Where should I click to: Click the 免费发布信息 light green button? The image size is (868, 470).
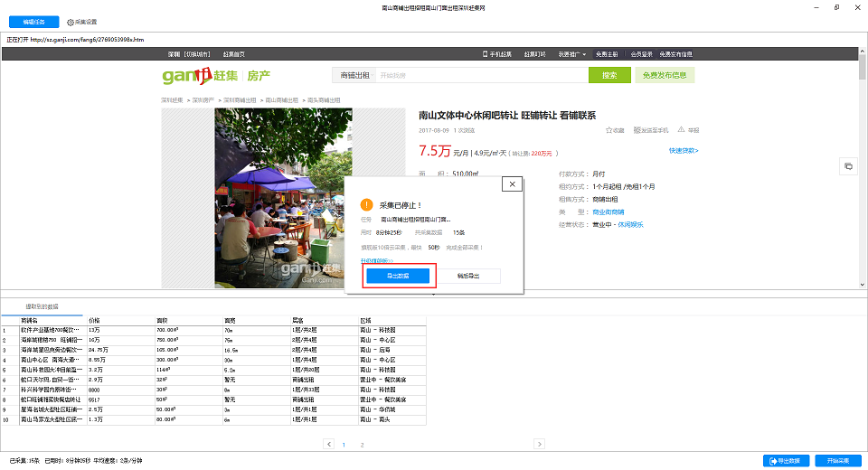pyautogui.click(x=665, y=75)
